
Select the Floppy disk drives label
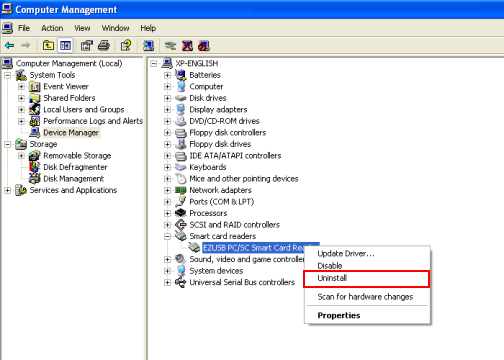[x=220, y=144]
